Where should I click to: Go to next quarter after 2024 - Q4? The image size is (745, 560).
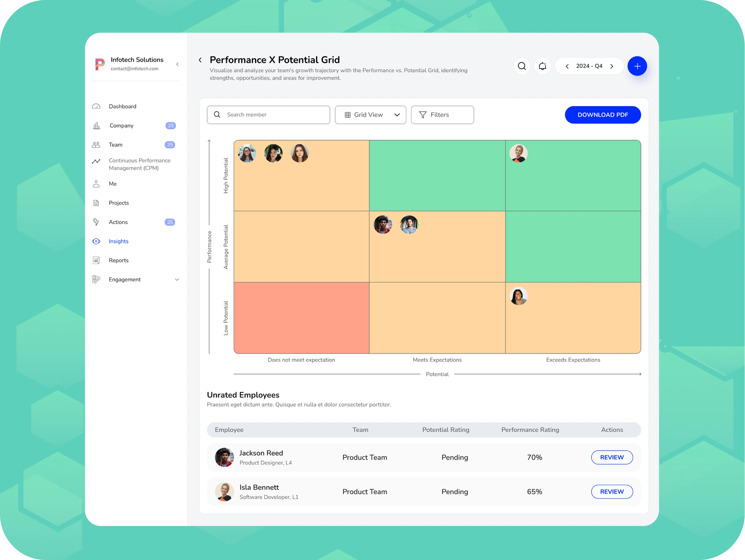coord(612,66)
